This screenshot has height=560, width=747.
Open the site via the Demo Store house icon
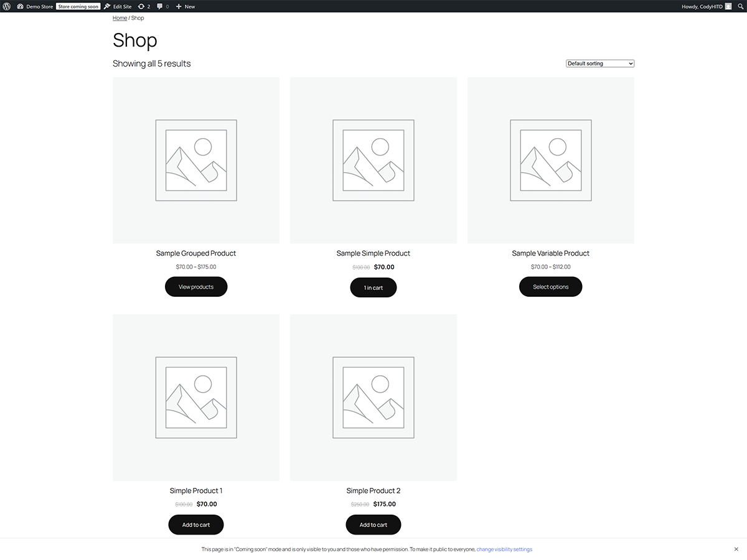[20, 6]
